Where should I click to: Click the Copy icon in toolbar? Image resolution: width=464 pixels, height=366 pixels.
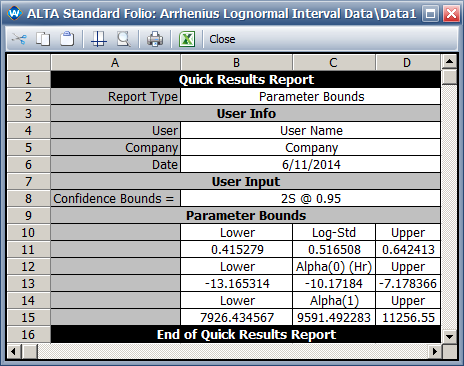43,39
